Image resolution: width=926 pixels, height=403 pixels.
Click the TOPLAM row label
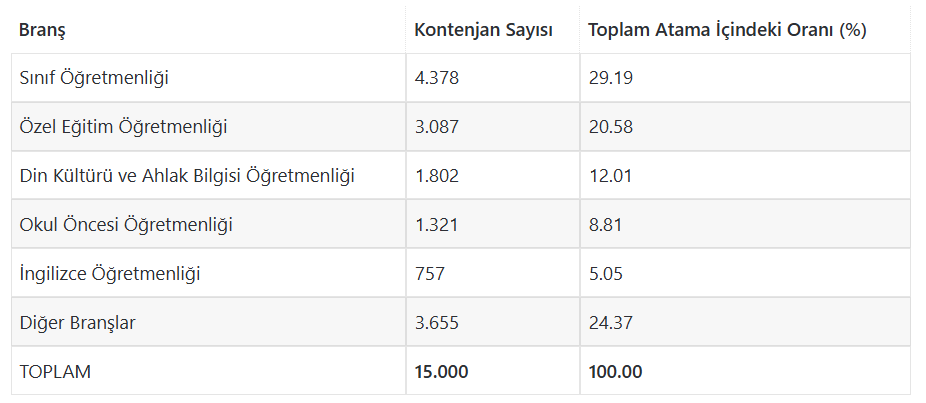(55, 372)
